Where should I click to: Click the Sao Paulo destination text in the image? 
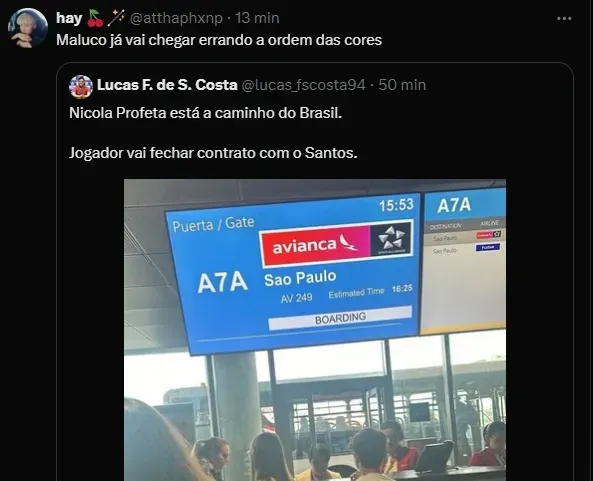pyautogui.click(x=300, y=278)
